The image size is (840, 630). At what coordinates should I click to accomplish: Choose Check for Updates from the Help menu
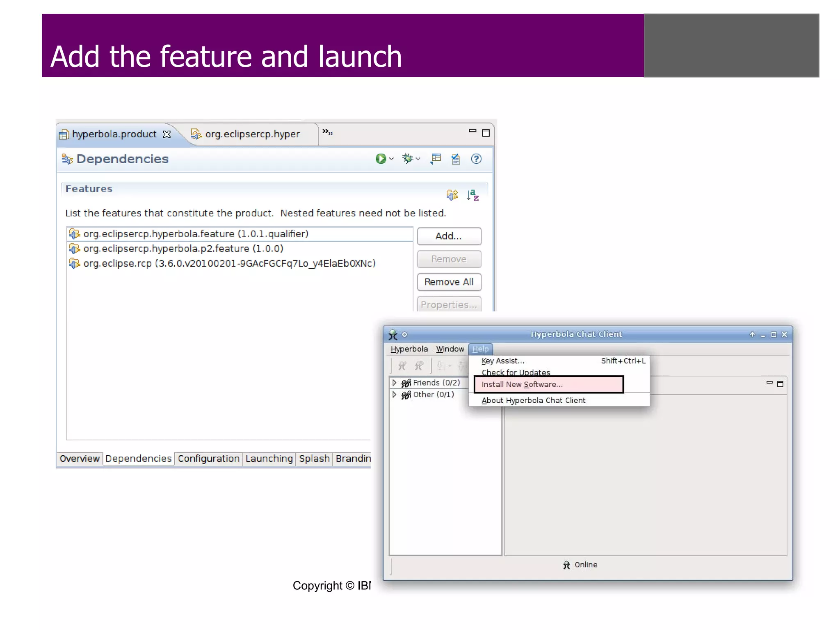(559, 372)
